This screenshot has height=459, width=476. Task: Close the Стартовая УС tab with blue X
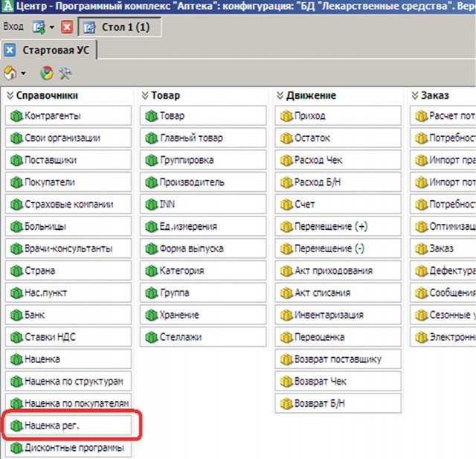coord(10,51)
